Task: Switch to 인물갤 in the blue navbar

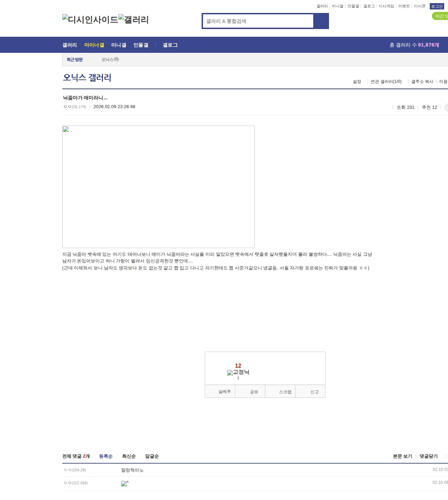Action: coord(141,45)
